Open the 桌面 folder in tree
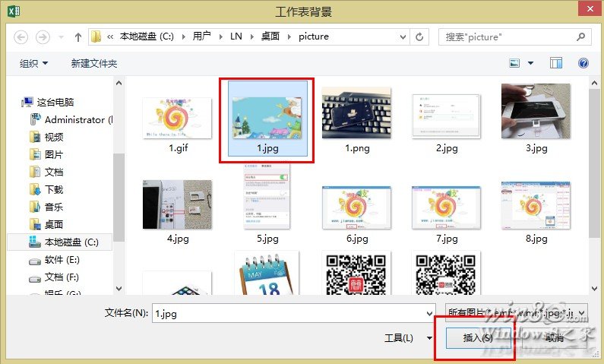This screenshot has height=364, width=604. click(46, 224)
